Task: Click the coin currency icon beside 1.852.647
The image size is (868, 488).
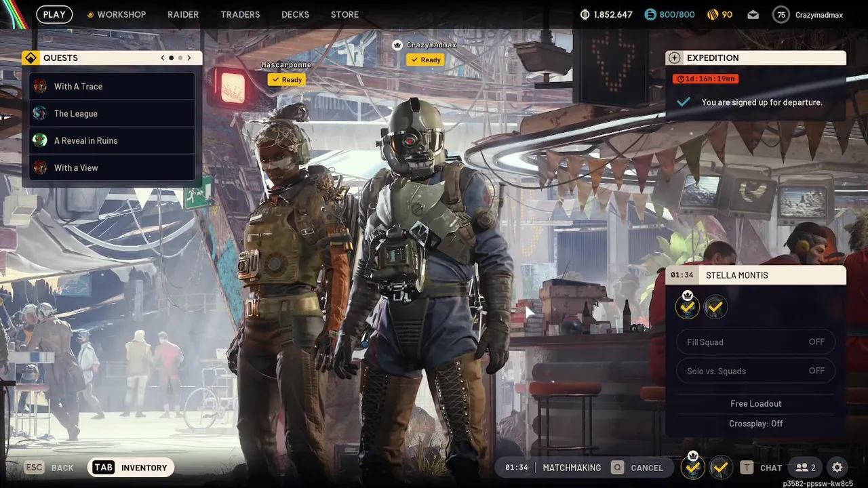Action: [x=586, y=14]
